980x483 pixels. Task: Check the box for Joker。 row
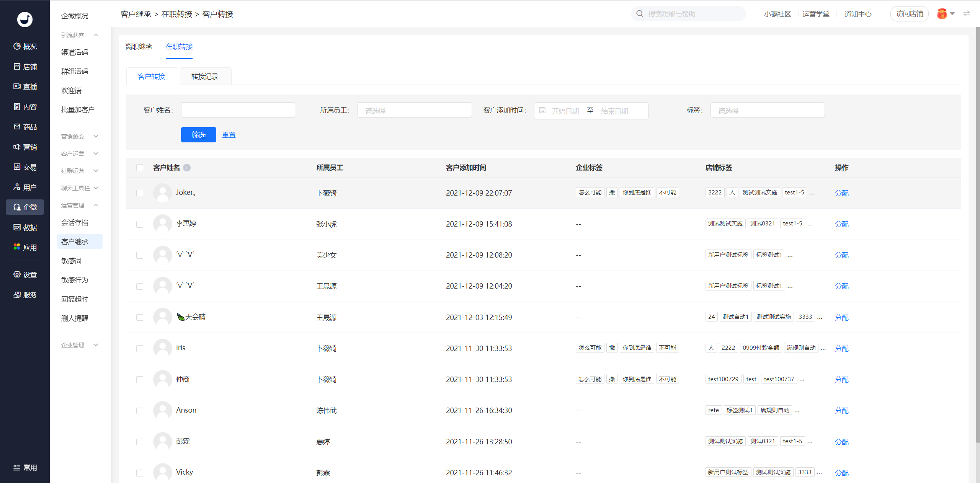tap(140, 193)
